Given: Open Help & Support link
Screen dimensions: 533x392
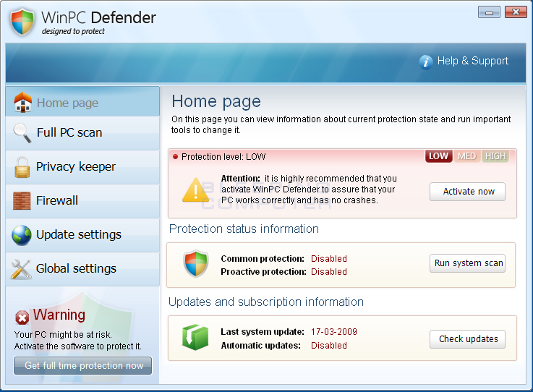Looking at the screenshot, I should [x=472, y=61].
